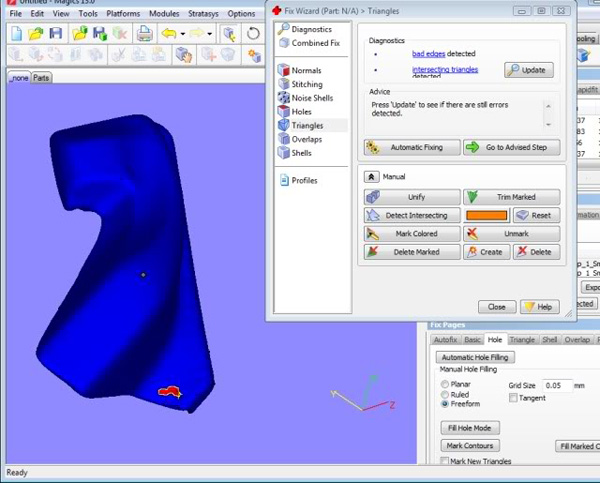Open the Normals fix step
This screenshot has height=483, width=600.
click(306, 71)
